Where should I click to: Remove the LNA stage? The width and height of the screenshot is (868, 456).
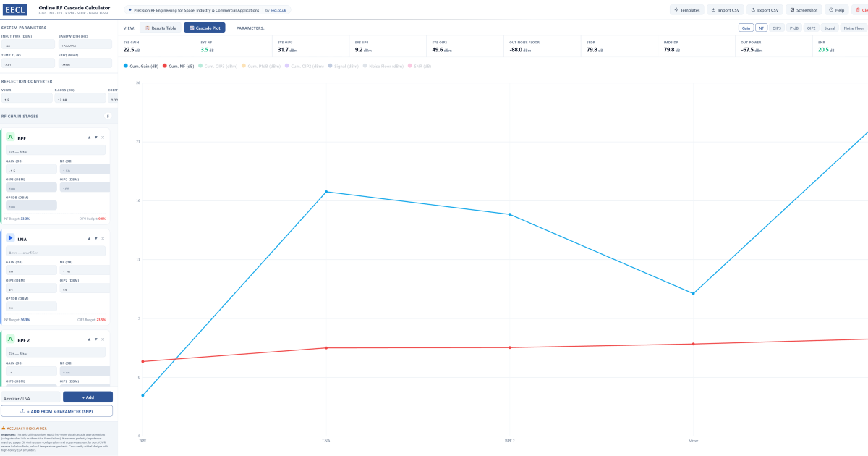click(103, 237)
